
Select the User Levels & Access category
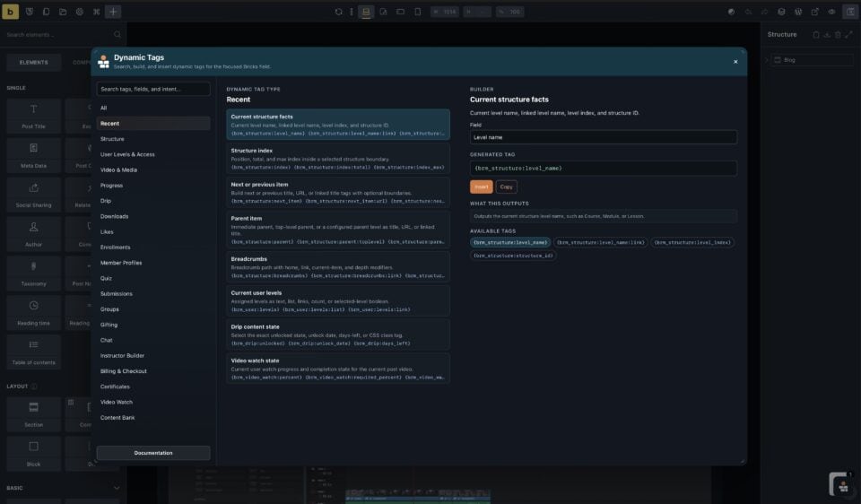point(153,154)
